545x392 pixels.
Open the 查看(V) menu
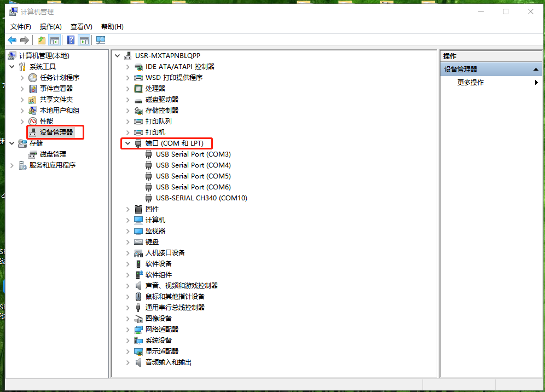(x=82, y=27)
